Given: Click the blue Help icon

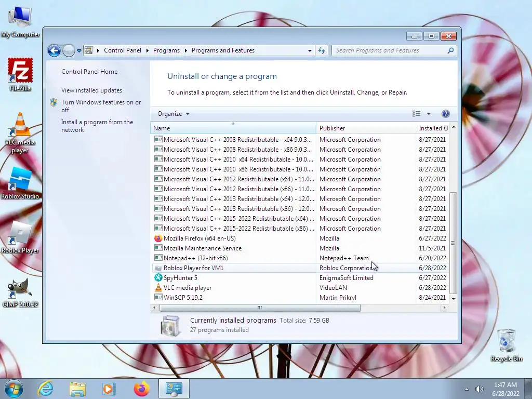Looking at the screenshot, I should [x=445, y=114].
